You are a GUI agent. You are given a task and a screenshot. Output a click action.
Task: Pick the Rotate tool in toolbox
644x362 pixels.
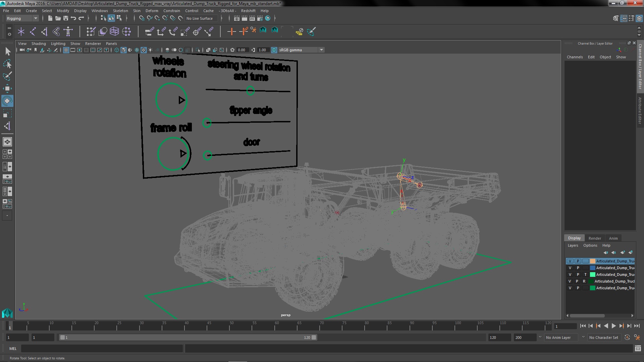(x=7, y=101)
